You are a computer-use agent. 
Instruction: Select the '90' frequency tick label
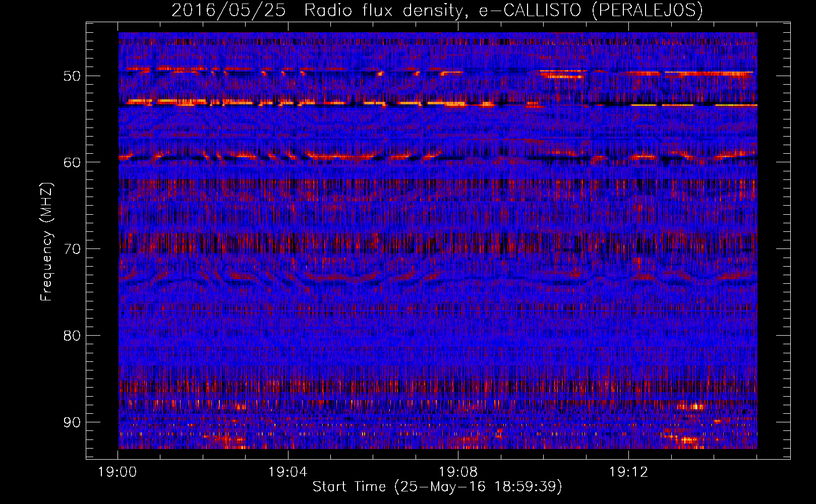[72, 422]
